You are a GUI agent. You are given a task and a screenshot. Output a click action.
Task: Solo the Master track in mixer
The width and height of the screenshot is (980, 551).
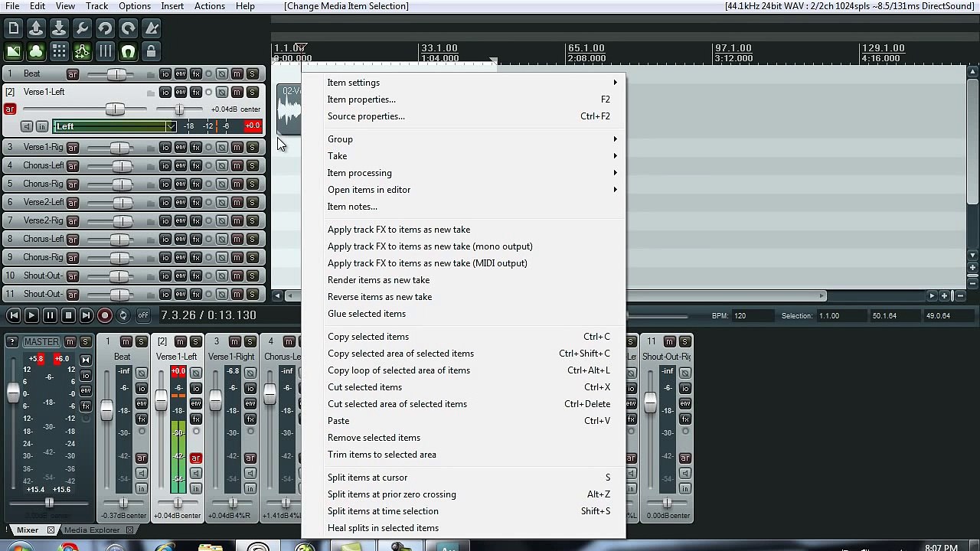click(86, 341)
